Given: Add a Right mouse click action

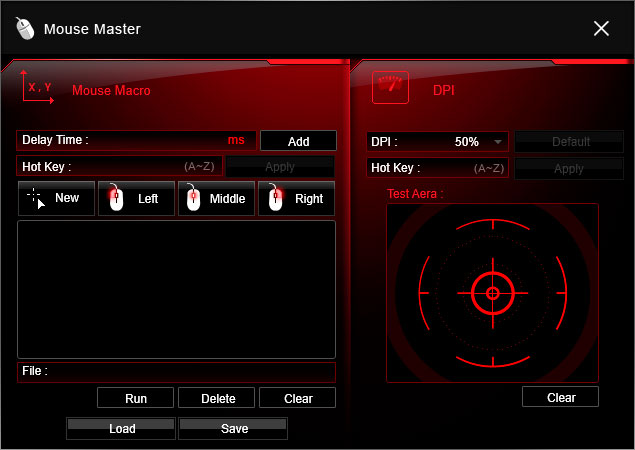Looking at the screenshot, I should point(296,198).
